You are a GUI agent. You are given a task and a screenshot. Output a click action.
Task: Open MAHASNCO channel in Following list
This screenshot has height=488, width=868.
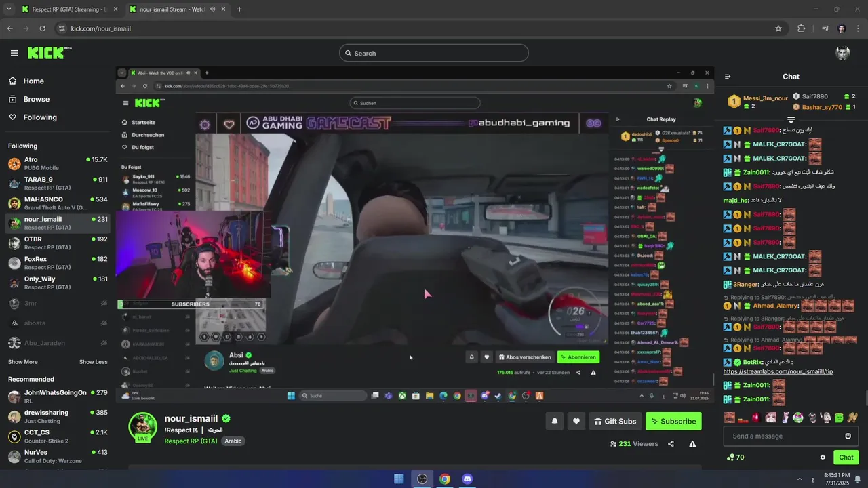click(x=58, y=203)
